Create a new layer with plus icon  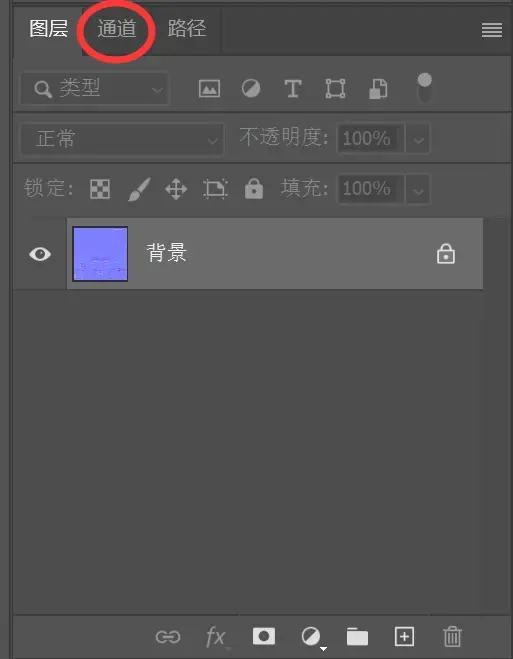[x=404, y=637]
